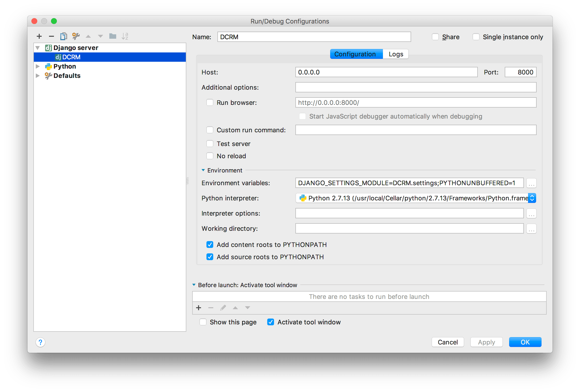This screenshot has height=392, width=580.
Task: Click the Environment variables field
Action: [409, 183]
